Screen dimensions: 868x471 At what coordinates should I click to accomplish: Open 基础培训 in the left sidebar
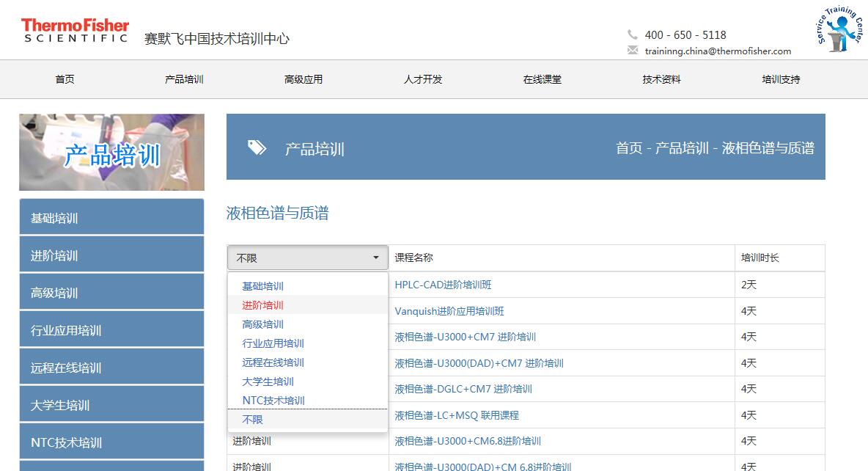click(x=112, y=217)
